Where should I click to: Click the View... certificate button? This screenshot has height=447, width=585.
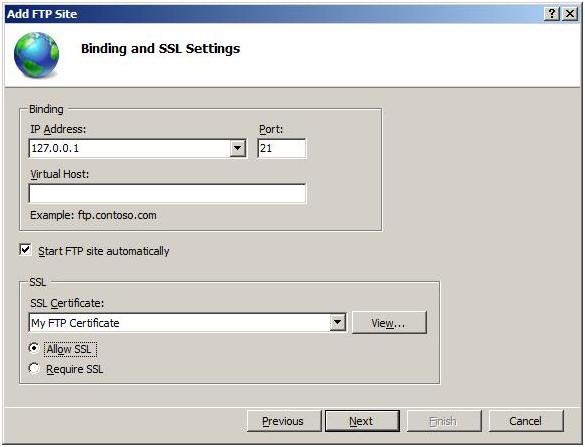pyautogui.click(x=389, y=323)
